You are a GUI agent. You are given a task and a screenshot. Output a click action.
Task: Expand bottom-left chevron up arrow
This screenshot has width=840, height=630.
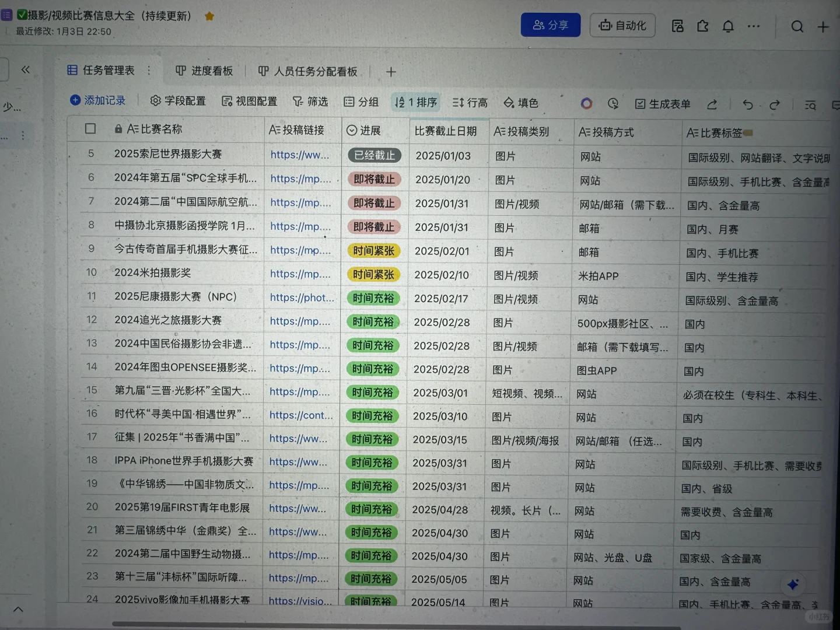pos(18,609)
